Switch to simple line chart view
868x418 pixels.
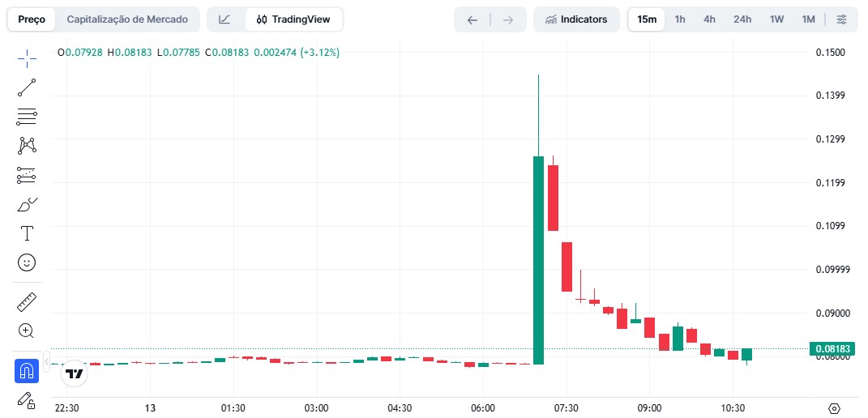tap(224, 19)
